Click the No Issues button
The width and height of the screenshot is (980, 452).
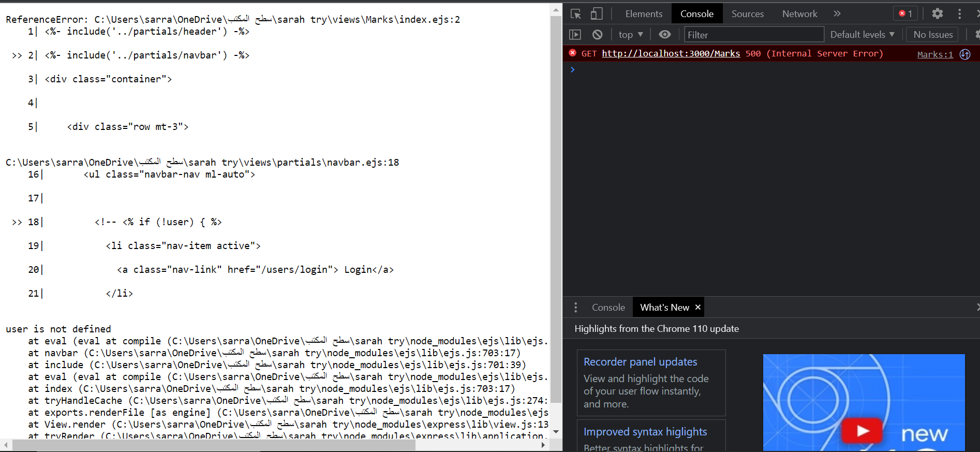932,35
